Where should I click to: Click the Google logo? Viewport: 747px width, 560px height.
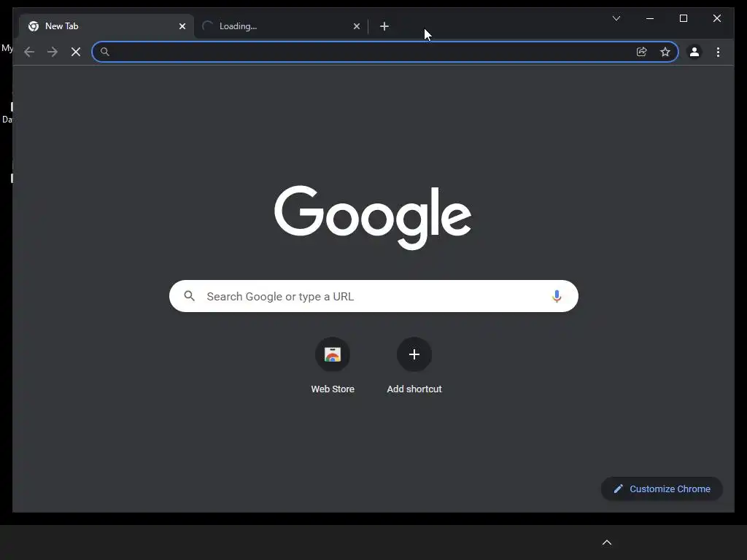[x=373, y=217]
